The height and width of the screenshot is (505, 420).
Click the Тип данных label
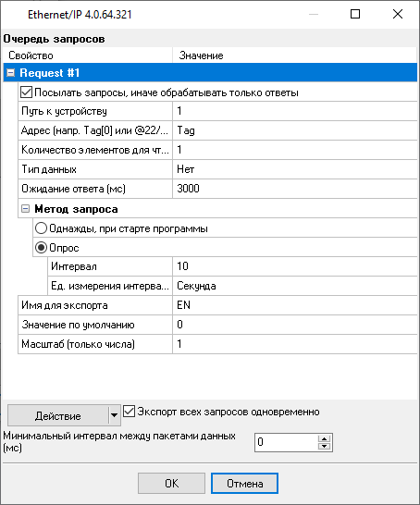[49, 169]
